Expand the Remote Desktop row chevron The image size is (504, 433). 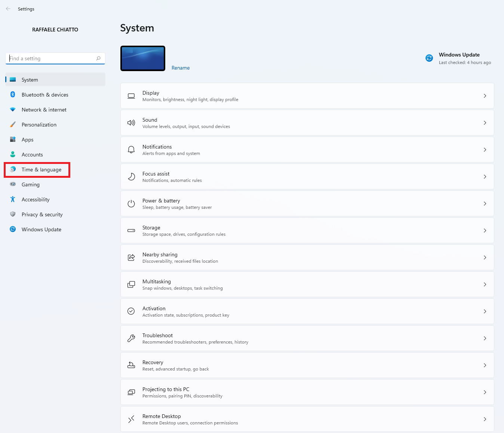tap(485, 419)
